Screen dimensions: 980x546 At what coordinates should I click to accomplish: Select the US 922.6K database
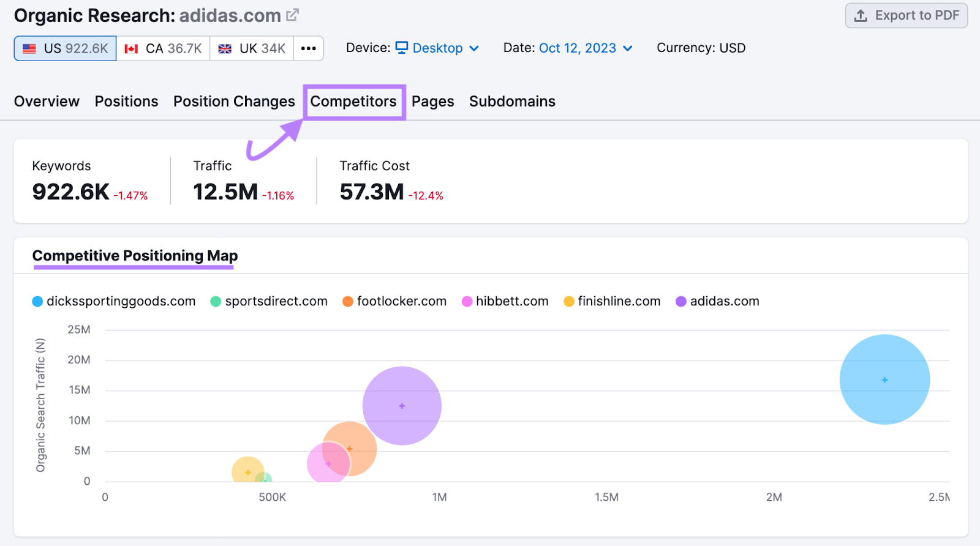[66, 48]
